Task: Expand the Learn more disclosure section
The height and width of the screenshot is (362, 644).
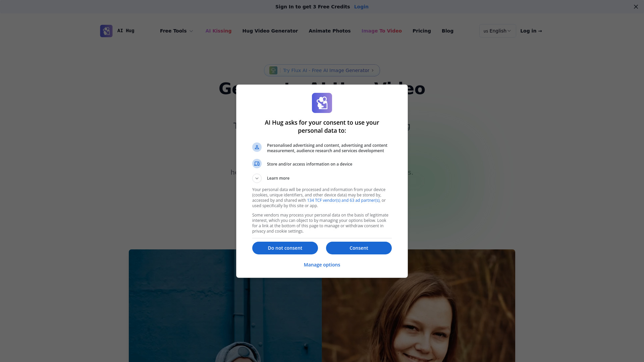Action: pyautogui.click(x=257, y=178)
